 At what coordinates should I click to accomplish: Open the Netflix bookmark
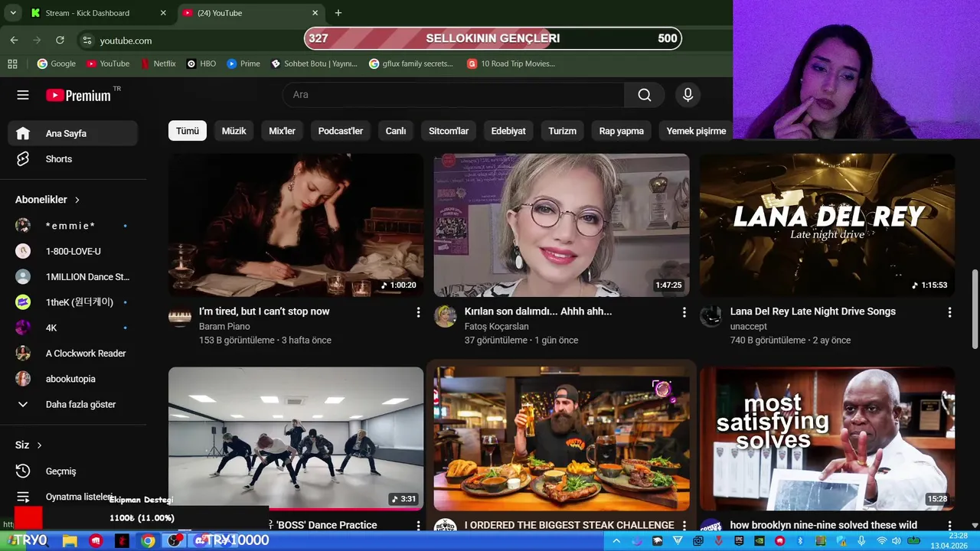[x=158, y=64]
